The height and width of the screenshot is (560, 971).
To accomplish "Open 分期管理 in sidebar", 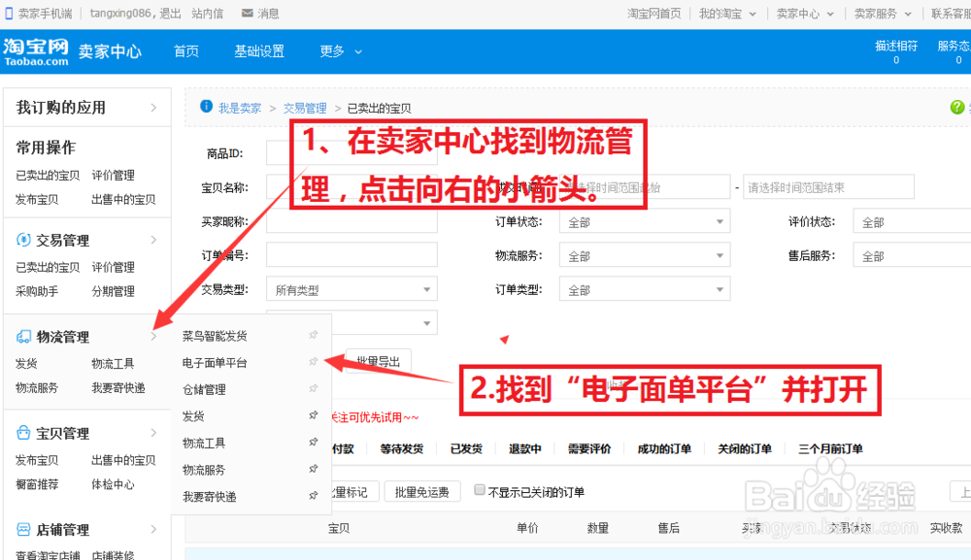I will point(113,291).
